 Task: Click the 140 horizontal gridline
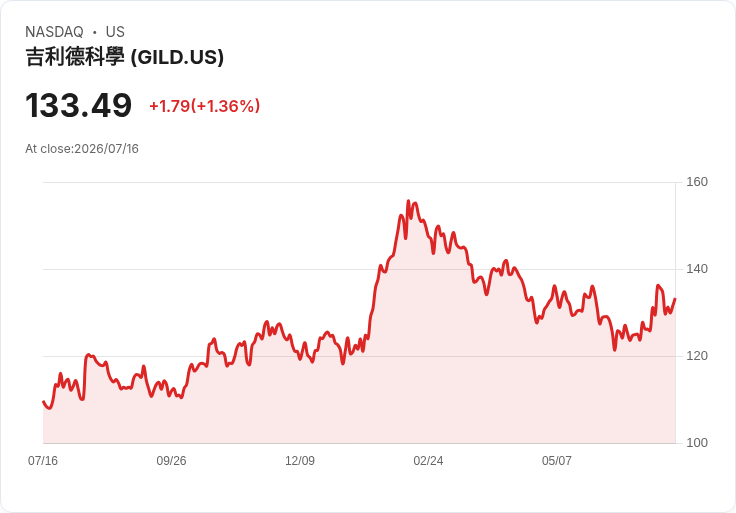coord(359,269)
